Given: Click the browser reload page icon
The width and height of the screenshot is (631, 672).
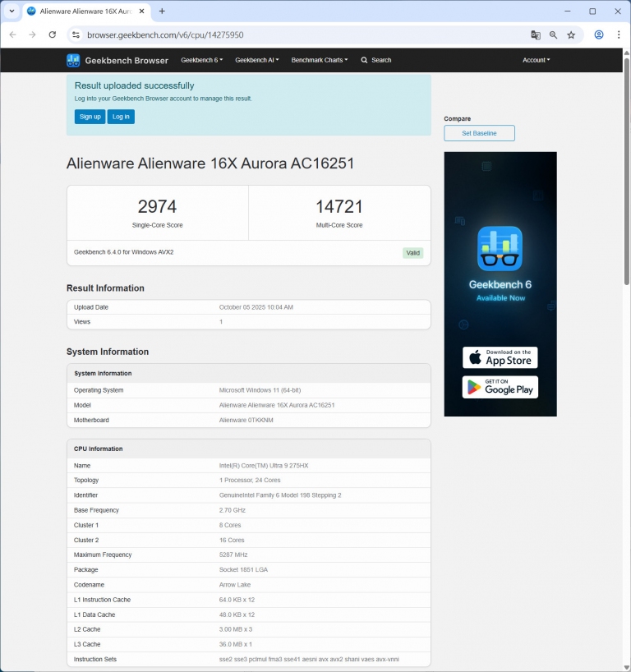Looking at the screenshot, I should click(x=53, y=35).
